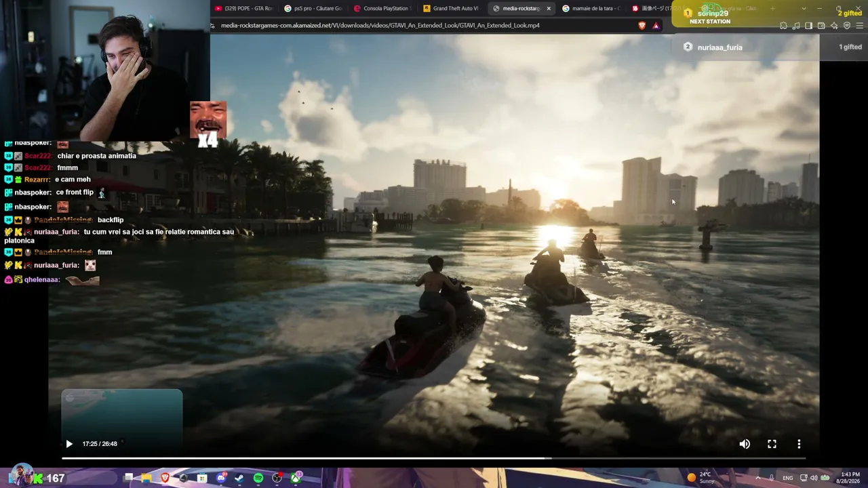This screenshot has height=488, width=868.
Task: Seek on the video progress bar
Action: [434, 459]
